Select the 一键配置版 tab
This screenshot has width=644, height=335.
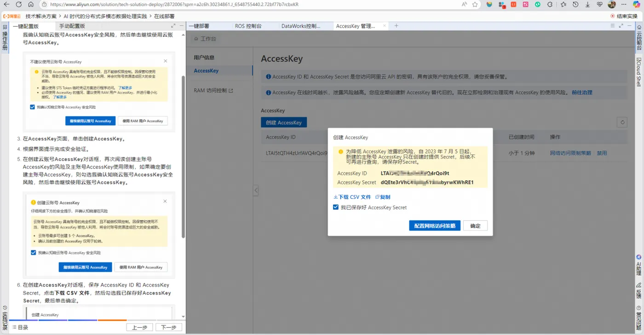(x=25, y=26)
